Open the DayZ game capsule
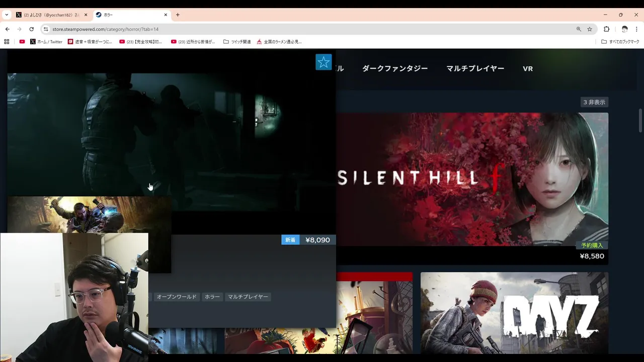 point(514,313)
